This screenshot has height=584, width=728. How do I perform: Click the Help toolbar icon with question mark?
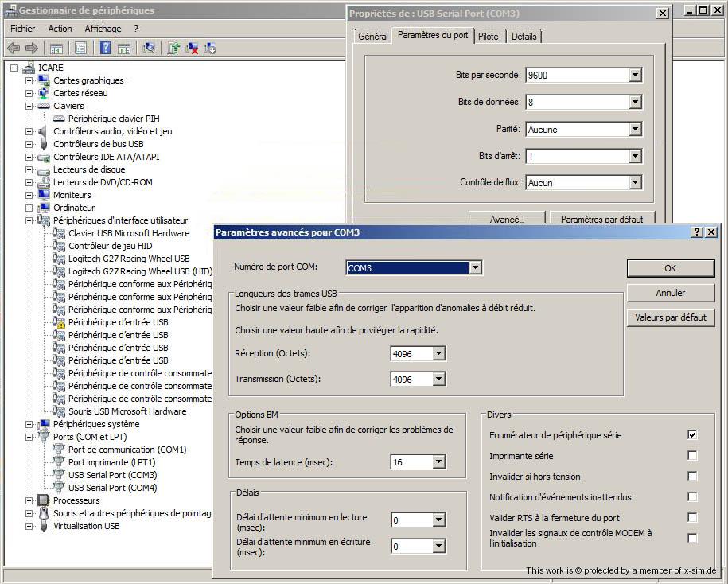[x=105, y=48]
